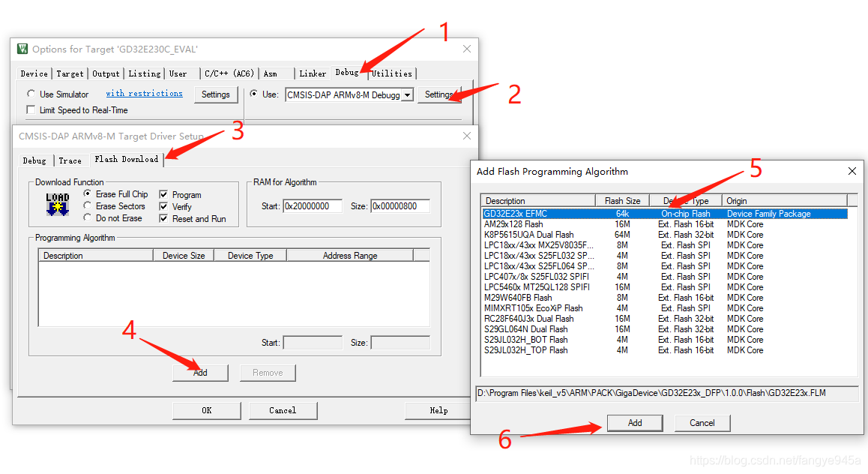868x474 pixels.
Task: Click Add in Driver Setup dialog
Action: 200,373
